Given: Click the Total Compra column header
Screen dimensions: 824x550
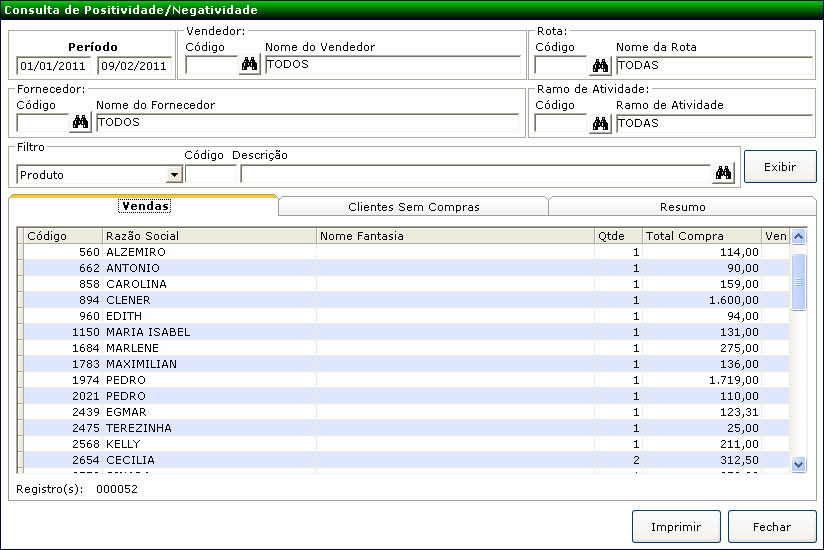Looking at the screenshot, I should (x=702, y=236).
